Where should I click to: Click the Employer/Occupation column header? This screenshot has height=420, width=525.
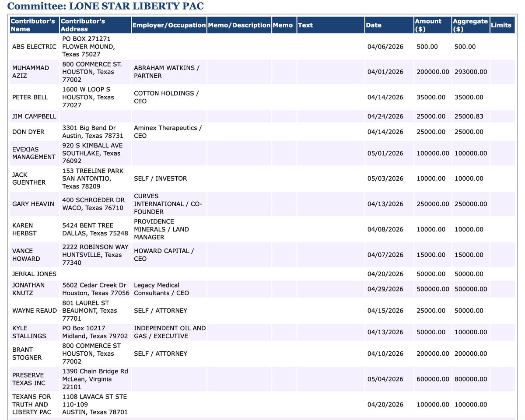pos(169,25)
